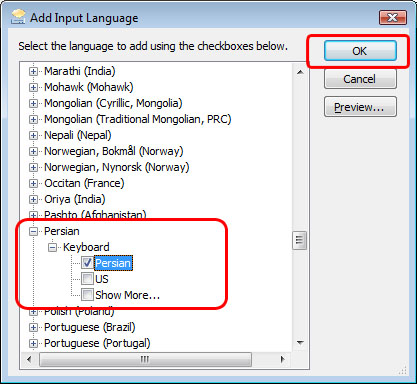Click the Cancel button
The width and height of the screenshot is (417, 384).
(360, 79)
